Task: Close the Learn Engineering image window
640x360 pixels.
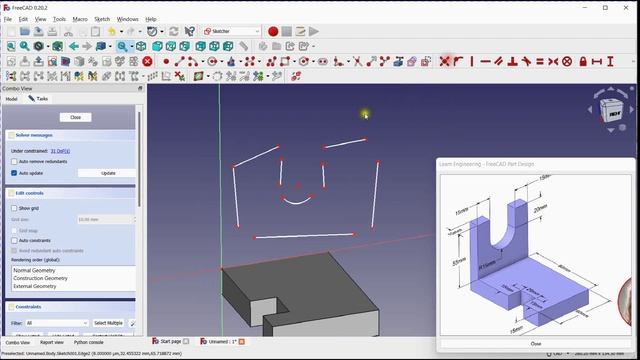Action: click(536, 344)
